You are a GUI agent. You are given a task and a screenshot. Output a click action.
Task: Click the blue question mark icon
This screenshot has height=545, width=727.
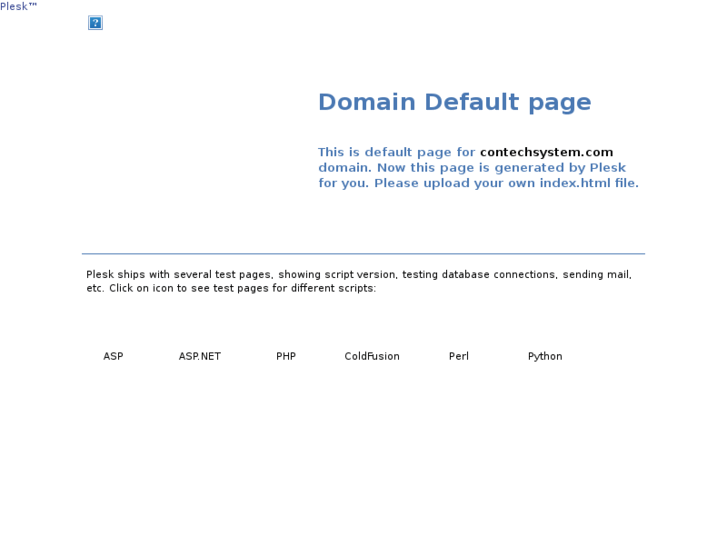click(x=96, y=23)
